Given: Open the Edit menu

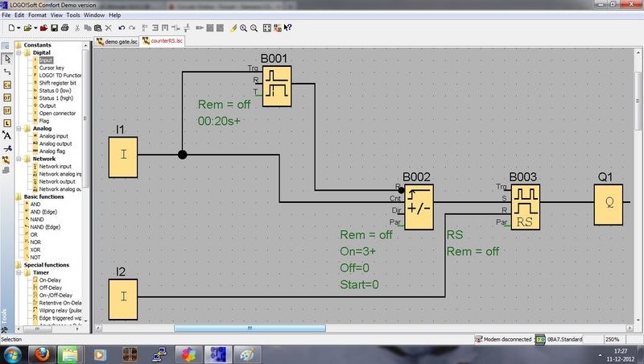Looking at the screenshot, I should pyautogui.click(x=19, y=14).
